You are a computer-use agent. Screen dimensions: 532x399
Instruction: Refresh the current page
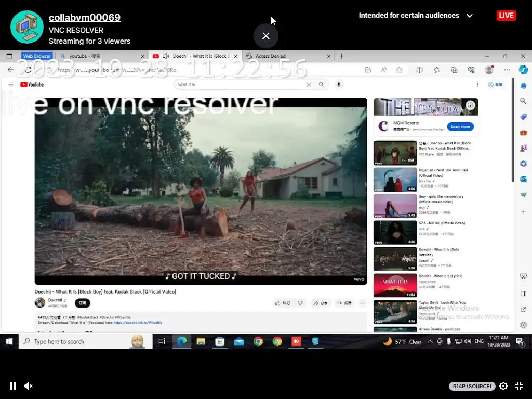tap(28, 70)
